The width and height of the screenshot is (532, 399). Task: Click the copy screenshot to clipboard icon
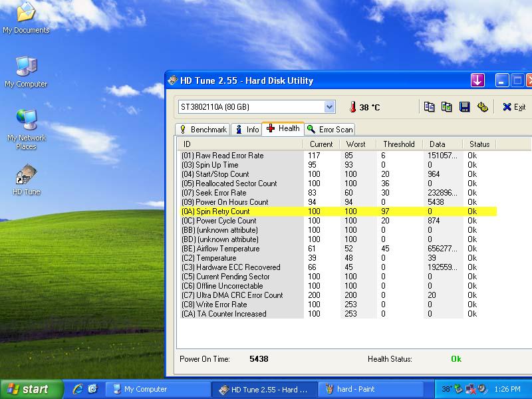(x=447, y=107)
